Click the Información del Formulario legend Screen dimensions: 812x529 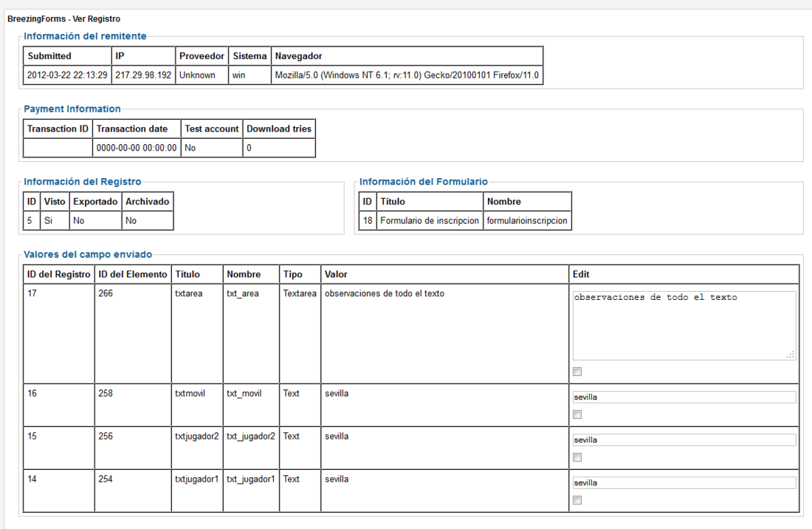(424, 182)
